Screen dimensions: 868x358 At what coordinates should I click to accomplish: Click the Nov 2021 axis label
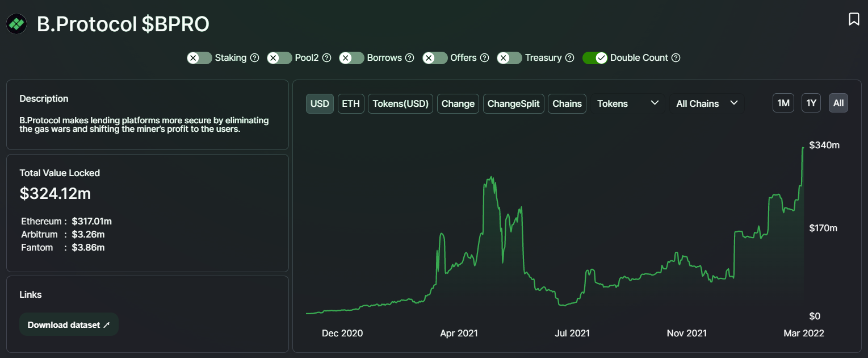[687, 333]
